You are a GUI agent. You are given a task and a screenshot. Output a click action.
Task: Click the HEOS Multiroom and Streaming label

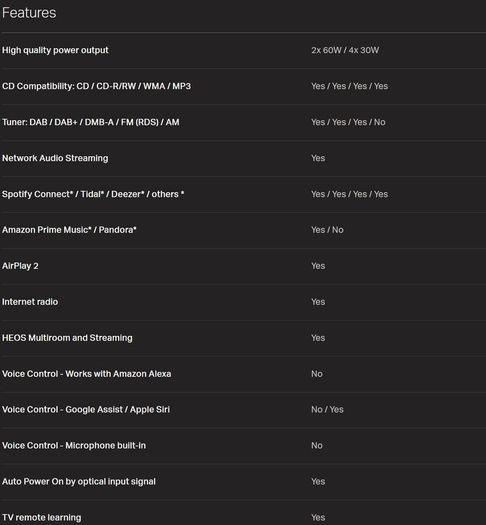pos(67,338)
